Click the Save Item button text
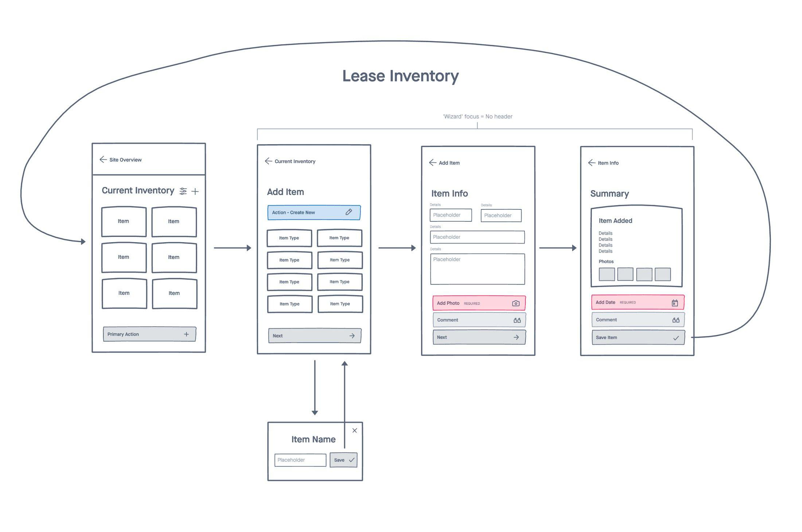 (606, 337)
